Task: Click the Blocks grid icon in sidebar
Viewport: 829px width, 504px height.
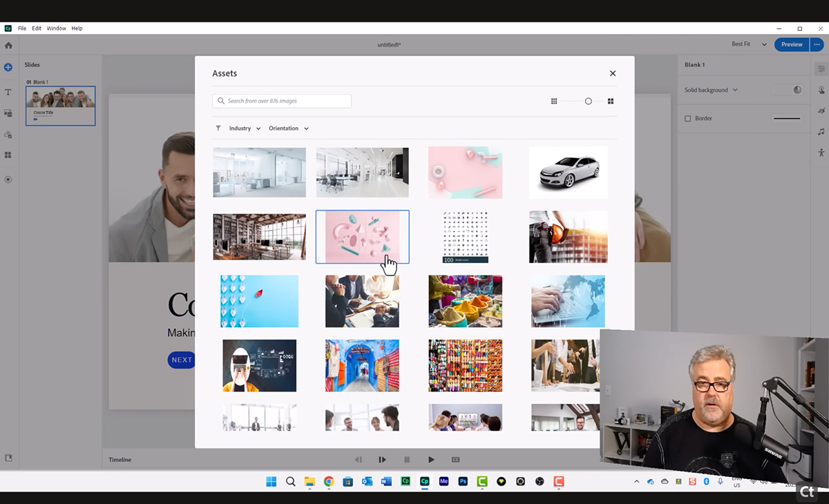Action: [x=7, y=153]
